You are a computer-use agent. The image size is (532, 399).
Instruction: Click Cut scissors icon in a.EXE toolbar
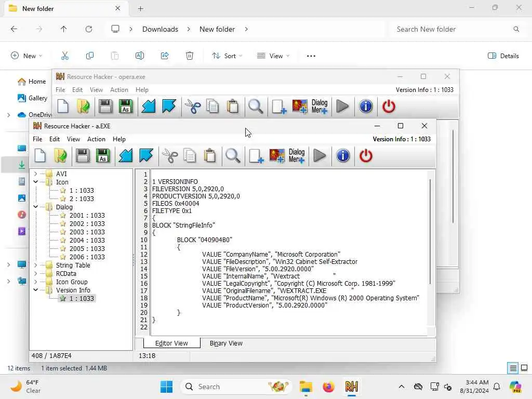point(170,156)
